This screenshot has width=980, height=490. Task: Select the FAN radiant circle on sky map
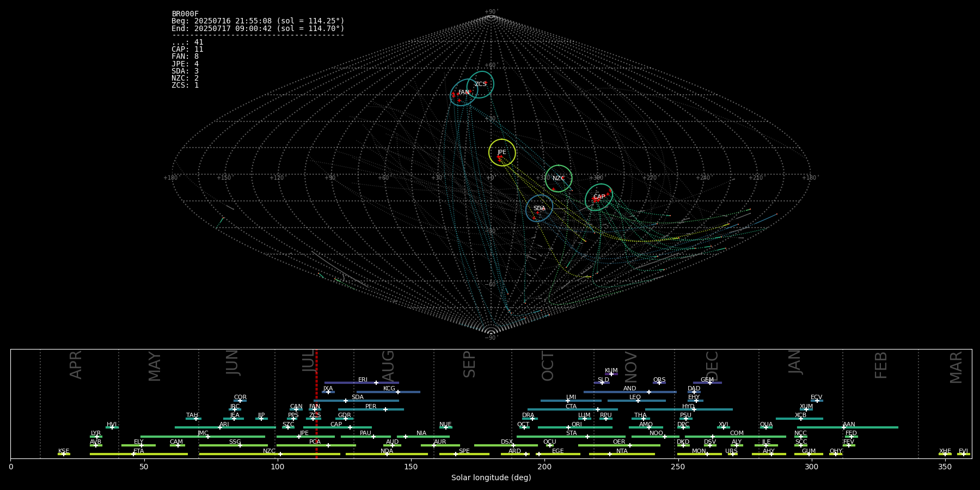(464, 93)
